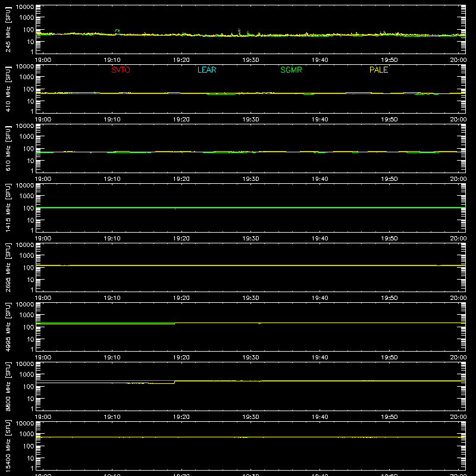Click the 610 MHz [SFU] axis title
The width and height of the screenshot is (476, 476).
[8, 148]
